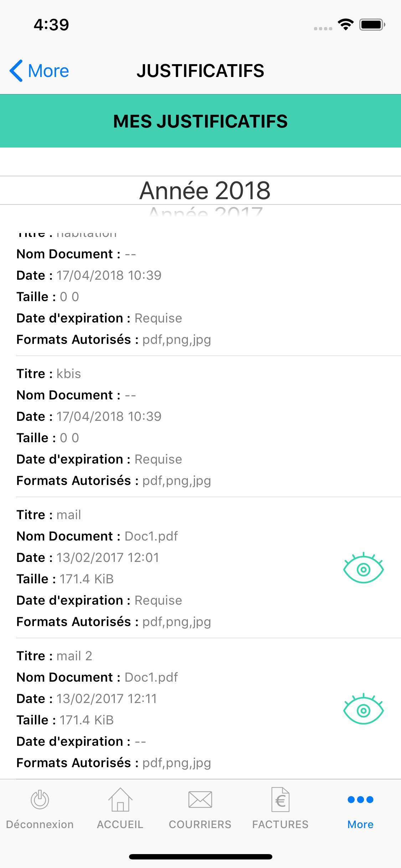Open FACTURES euro document icon
Screen dimensions: 401x868
pyautogui.click(x=281, y=800)
